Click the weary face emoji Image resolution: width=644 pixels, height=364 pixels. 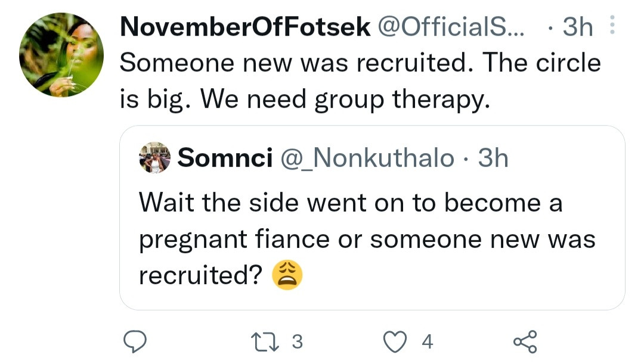[287, 276]
